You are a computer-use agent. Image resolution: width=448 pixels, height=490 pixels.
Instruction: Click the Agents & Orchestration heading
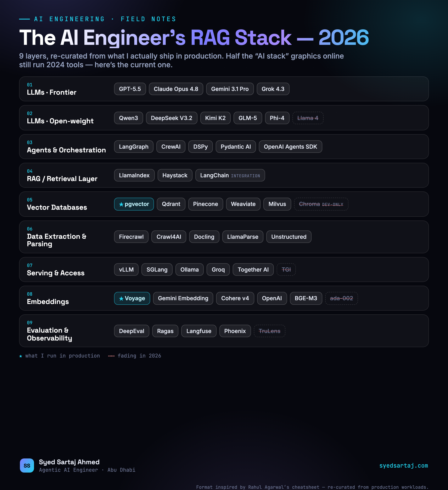point(66,150)
